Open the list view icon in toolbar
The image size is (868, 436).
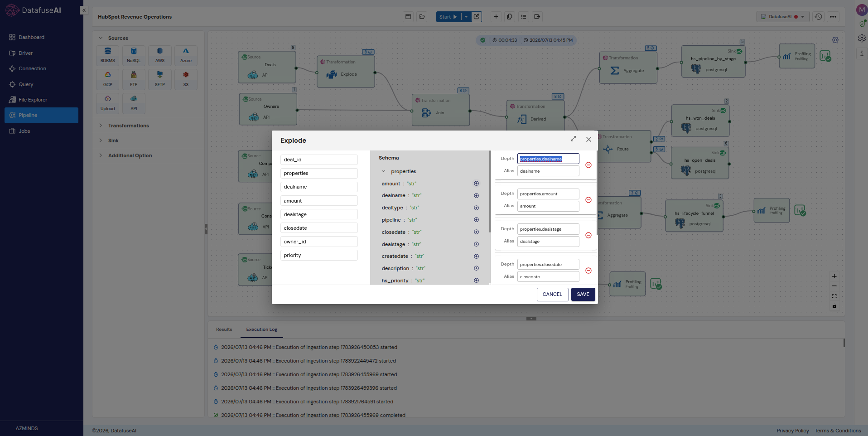click(x=524, y=17)
